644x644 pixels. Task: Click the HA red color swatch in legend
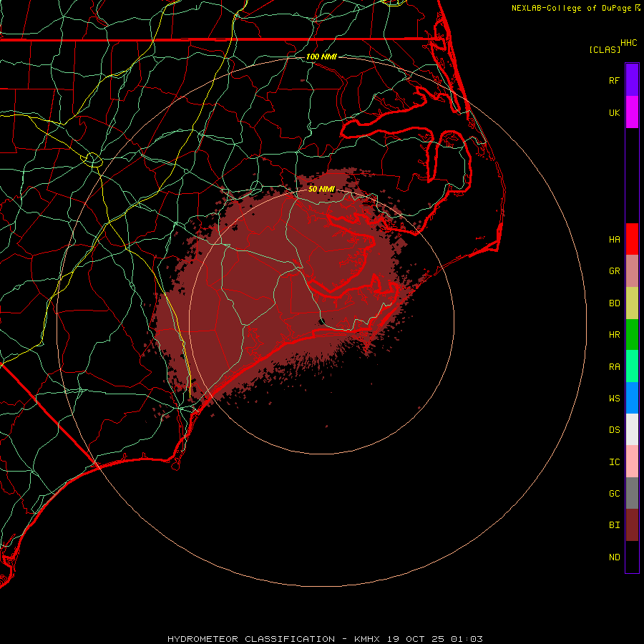(632, 239)
